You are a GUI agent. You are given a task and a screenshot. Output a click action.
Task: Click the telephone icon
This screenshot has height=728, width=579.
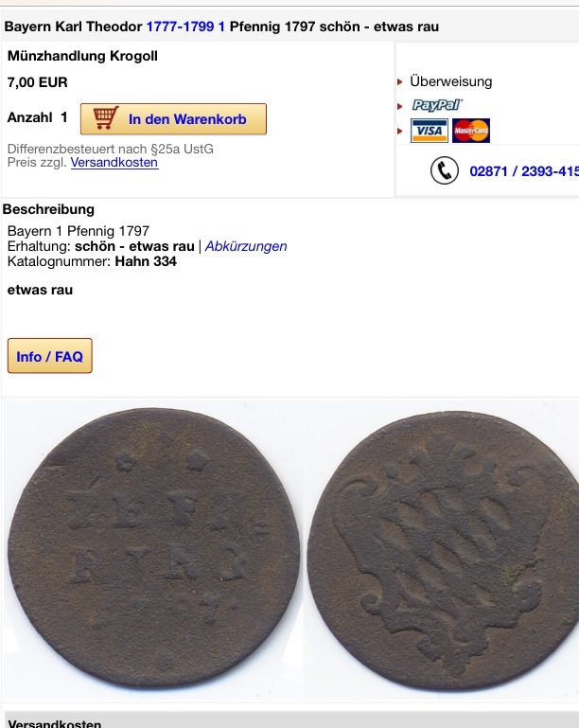(x=445, y=170)
